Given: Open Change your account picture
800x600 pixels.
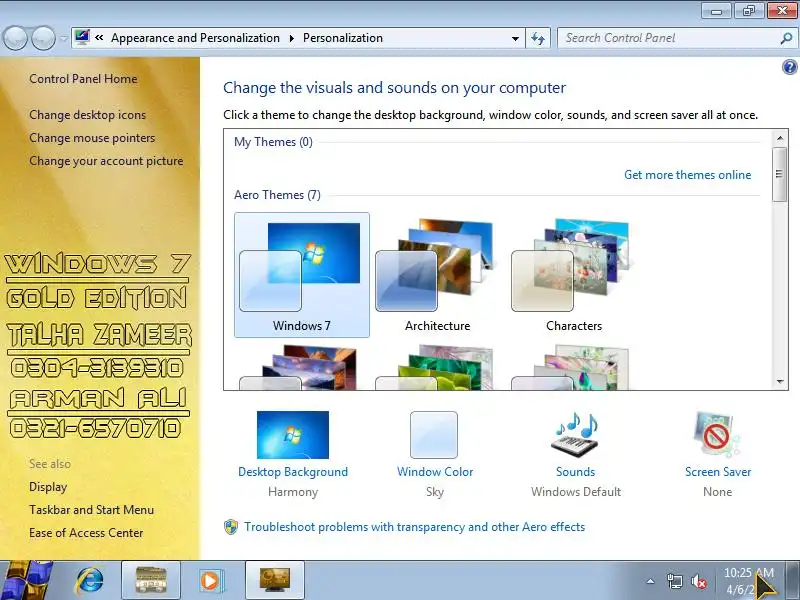Looking at the screenshot, I should pos(106,161).
